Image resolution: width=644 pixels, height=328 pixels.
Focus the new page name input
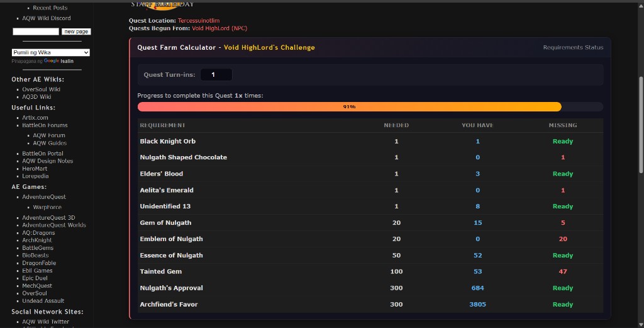tap(36, 31)
